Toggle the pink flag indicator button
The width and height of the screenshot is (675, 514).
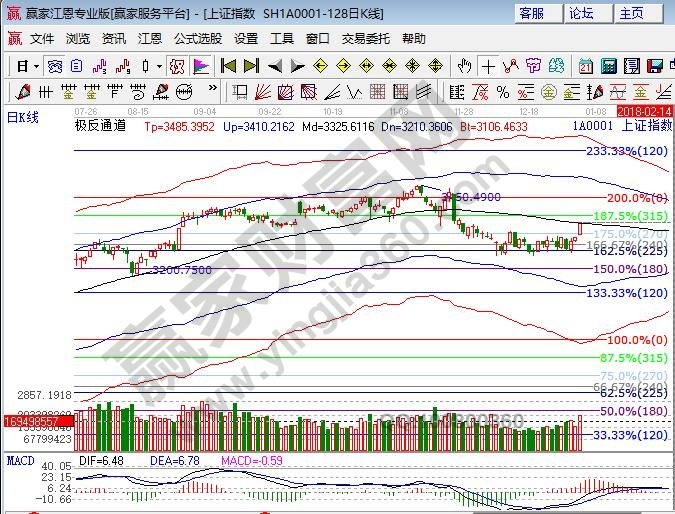tap(201, 66)
